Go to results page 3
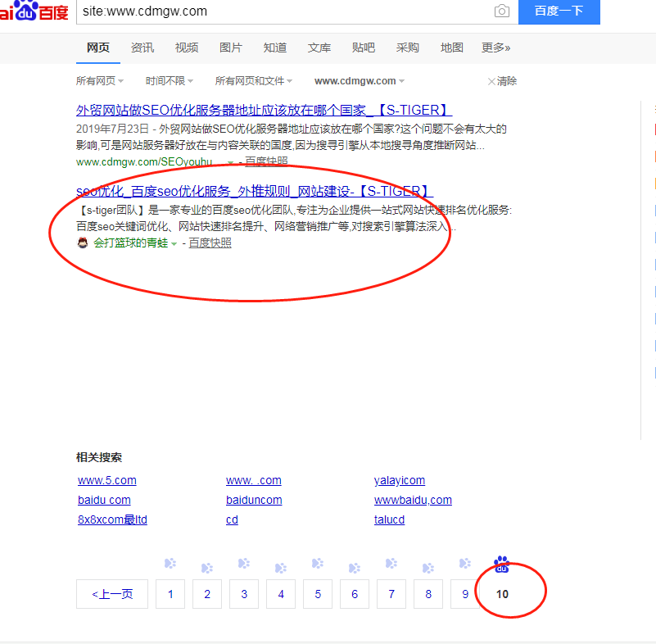 (244, 594)
